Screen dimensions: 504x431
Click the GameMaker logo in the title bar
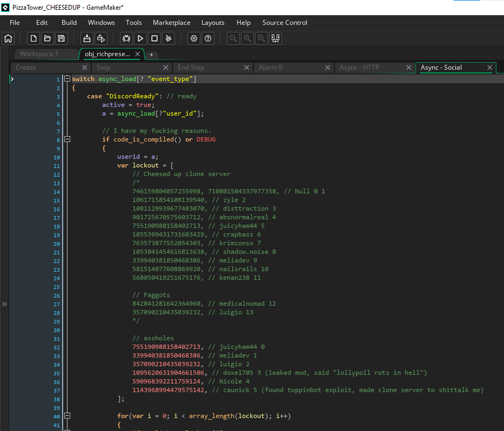pos(5,8)
